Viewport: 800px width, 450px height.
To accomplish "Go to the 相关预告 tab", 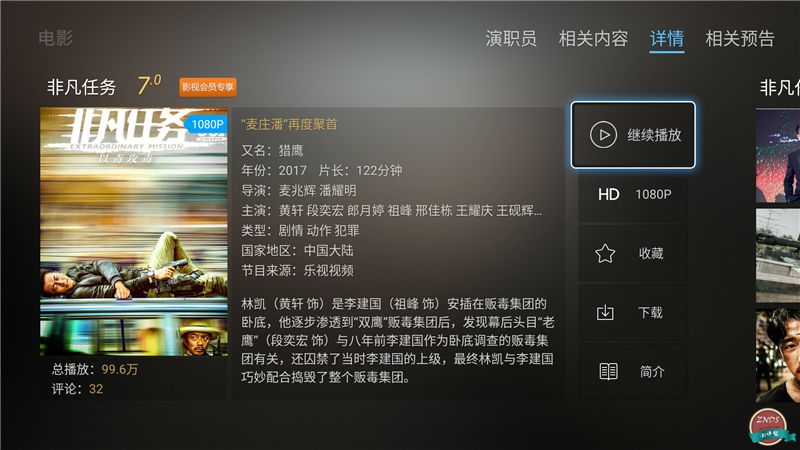I will click(x=740, y=38).
